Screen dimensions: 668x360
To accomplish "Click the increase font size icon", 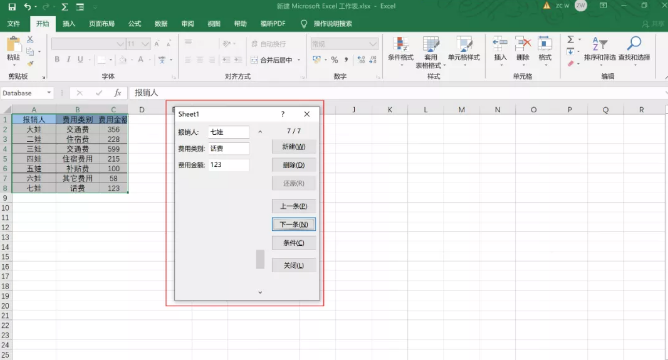I will point(157,43).
